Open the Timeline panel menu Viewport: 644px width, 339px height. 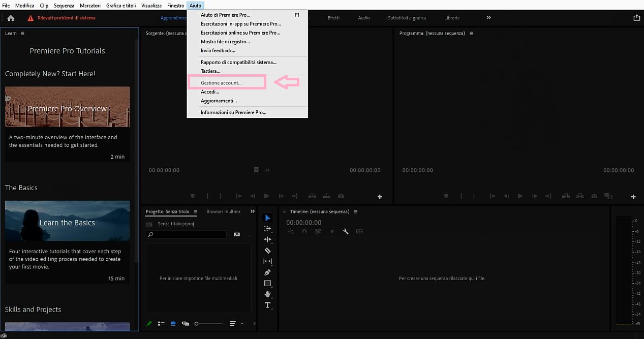click(x=355, y=211)
